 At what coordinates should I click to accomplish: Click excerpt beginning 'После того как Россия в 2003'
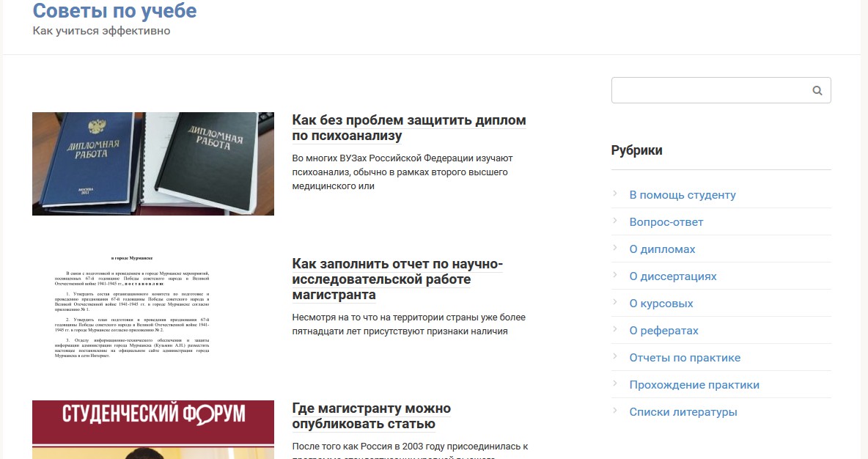410,449
